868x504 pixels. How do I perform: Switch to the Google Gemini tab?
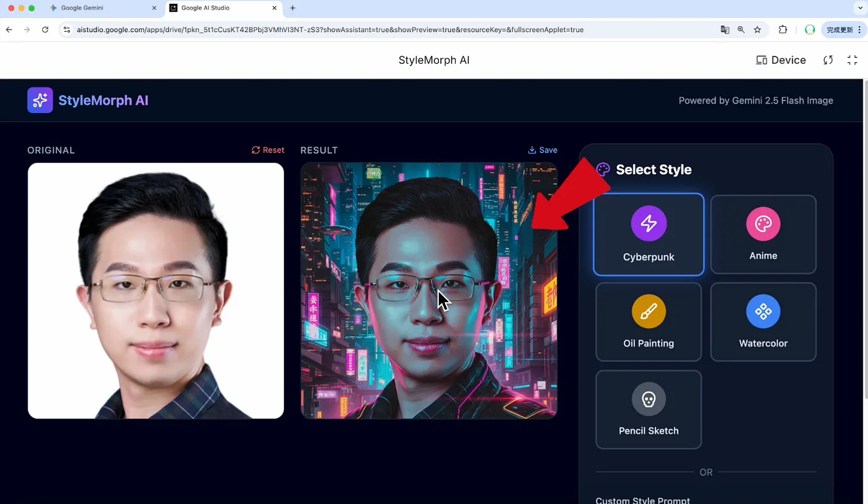click(102, 8)
